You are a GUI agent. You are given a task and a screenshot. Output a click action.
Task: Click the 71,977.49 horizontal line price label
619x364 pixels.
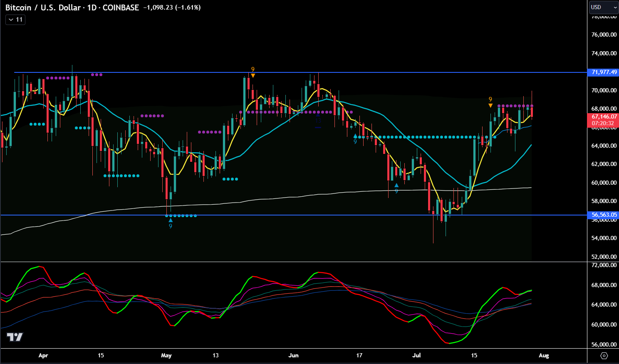[604, 72]
